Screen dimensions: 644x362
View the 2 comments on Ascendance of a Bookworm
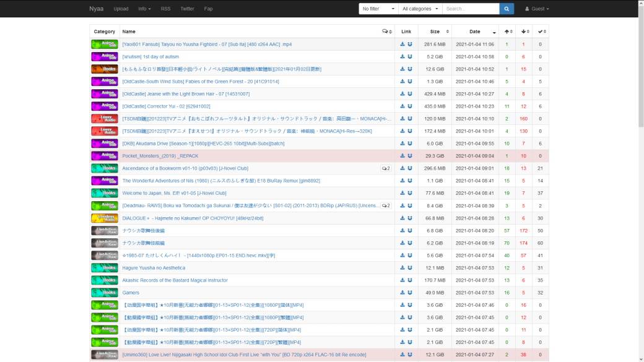click(386, 168)
